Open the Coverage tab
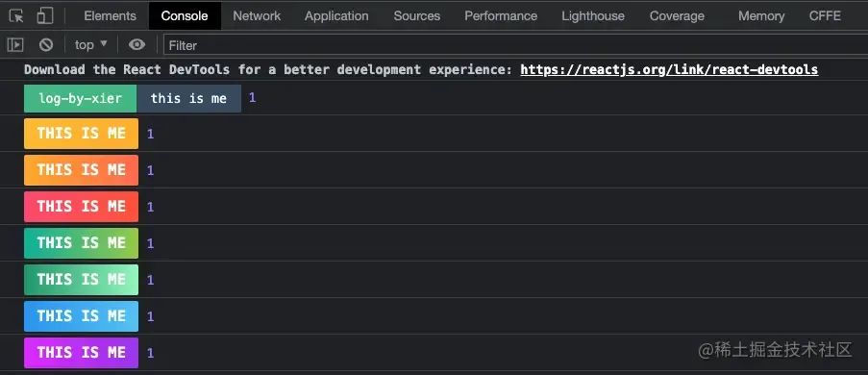The width and height of the screenshot is (868, 375). click(x=677, y=16)
